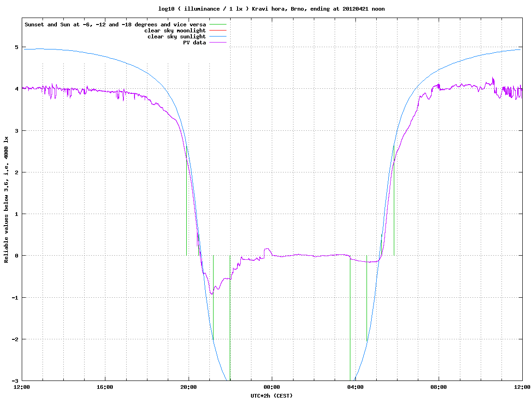This screenshot has width=532, height=399.
Task: Click the 08:00 x-axis tick label
Action: pos(439,387)
